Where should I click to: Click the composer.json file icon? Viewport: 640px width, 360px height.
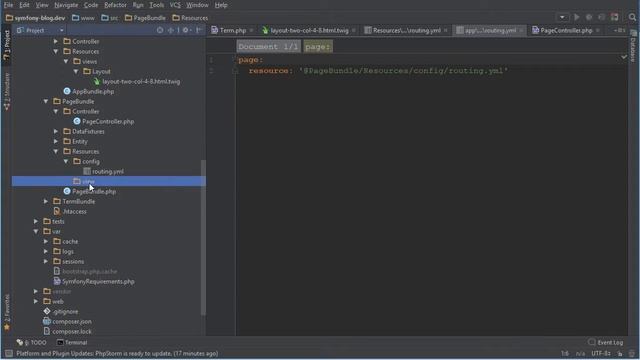47,321
